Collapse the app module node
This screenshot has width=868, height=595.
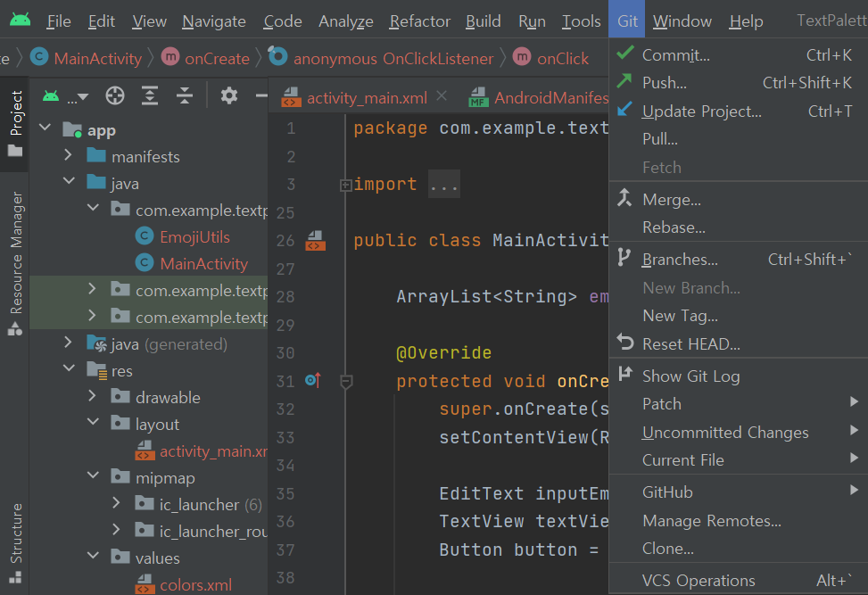tap(45, 128)
